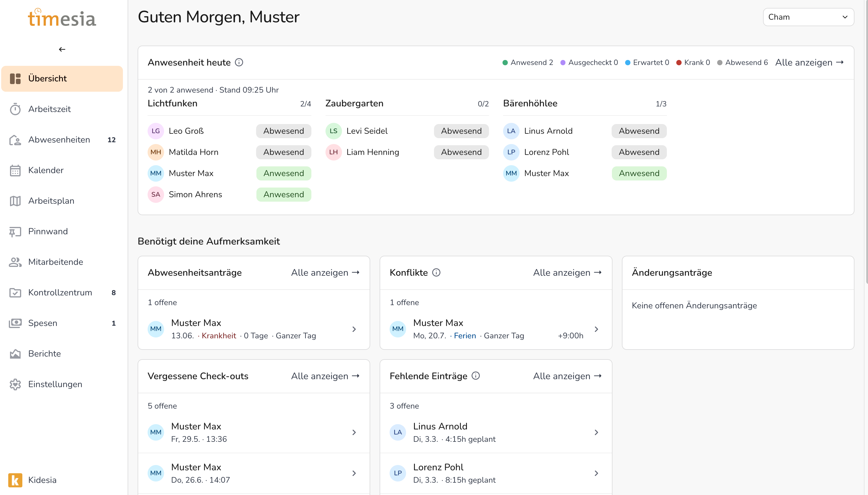Screen dimensions: 868x495
Task: Click Linus Arnold's LA avatar in Bärenhöhlee
Action: pos(511,131)
